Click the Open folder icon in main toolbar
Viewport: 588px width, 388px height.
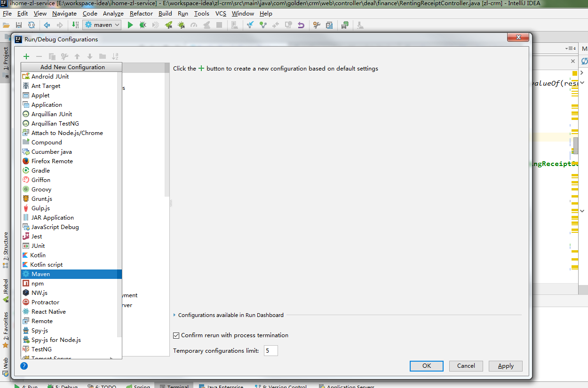coord(7,25)
